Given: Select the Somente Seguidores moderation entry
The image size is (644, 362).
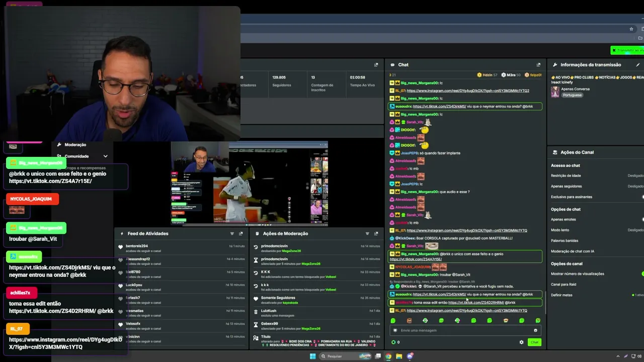Looking at the screenshot, I should (x=317, y=300).
